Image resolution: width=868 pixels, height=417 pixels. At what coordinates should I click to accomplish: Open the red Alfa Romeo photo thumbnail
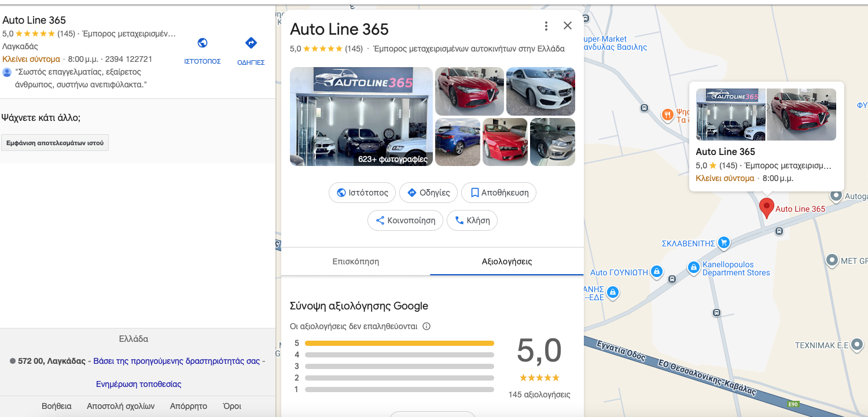tap(469, 91)
